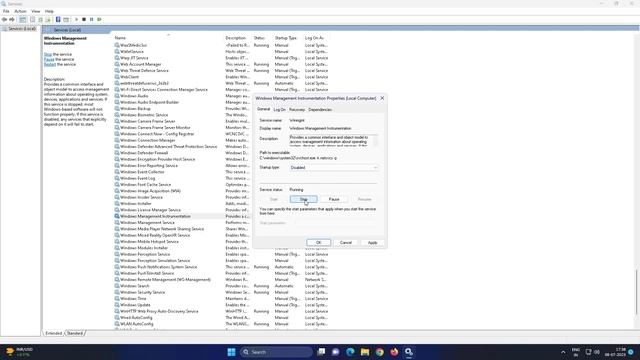Click the gear icon of the WebClient row
This screenshot has width=640, height=360.
(117, 77)
